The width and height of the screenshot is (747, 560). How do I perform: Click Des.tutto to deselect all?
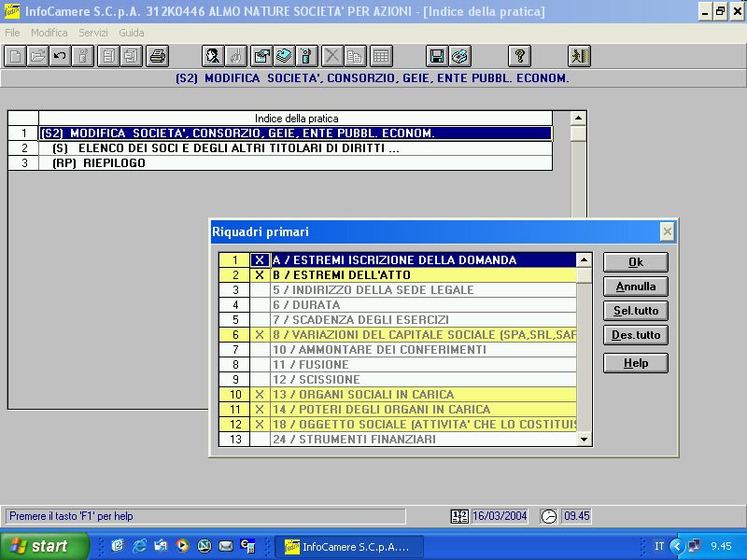point(636,335)
